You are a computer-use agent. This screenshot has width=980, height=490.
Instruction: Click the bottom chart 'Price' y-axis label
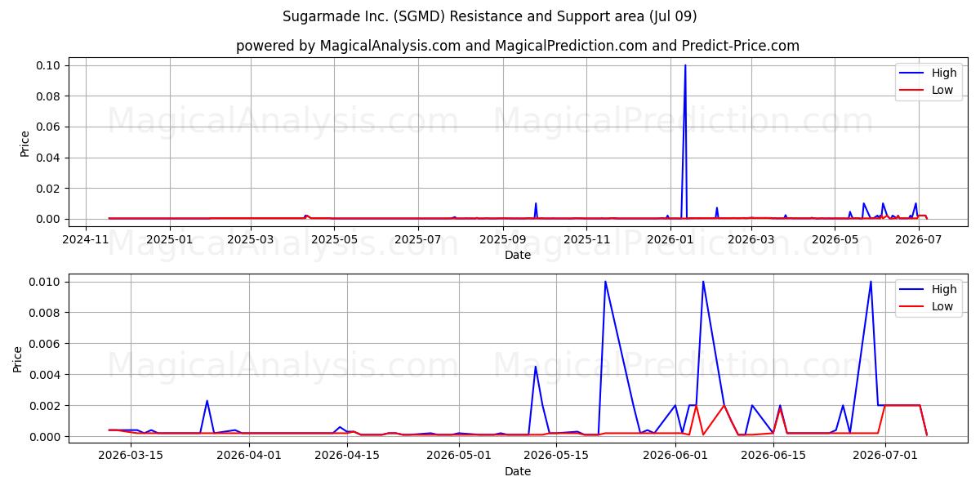tap(18, 359)
